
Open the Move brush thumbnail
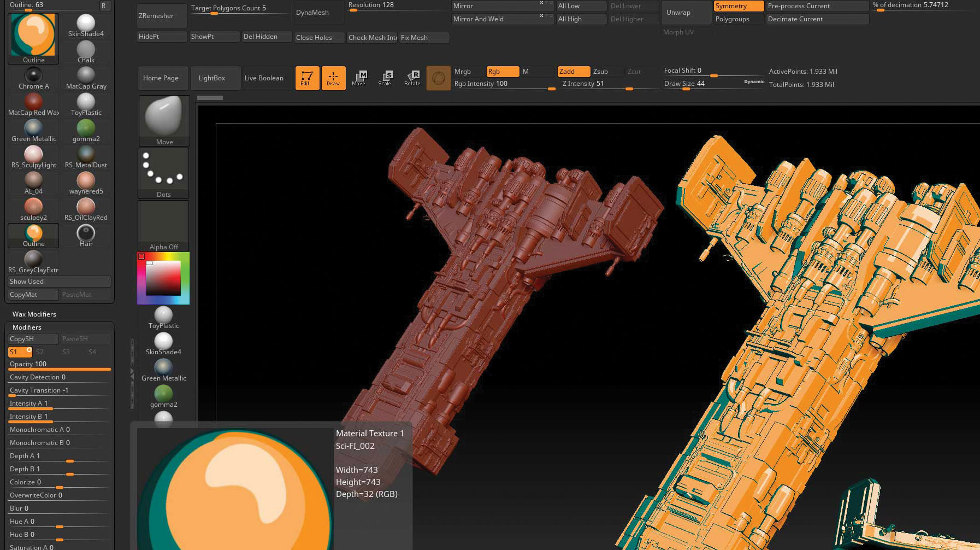[x=164, y=121]
